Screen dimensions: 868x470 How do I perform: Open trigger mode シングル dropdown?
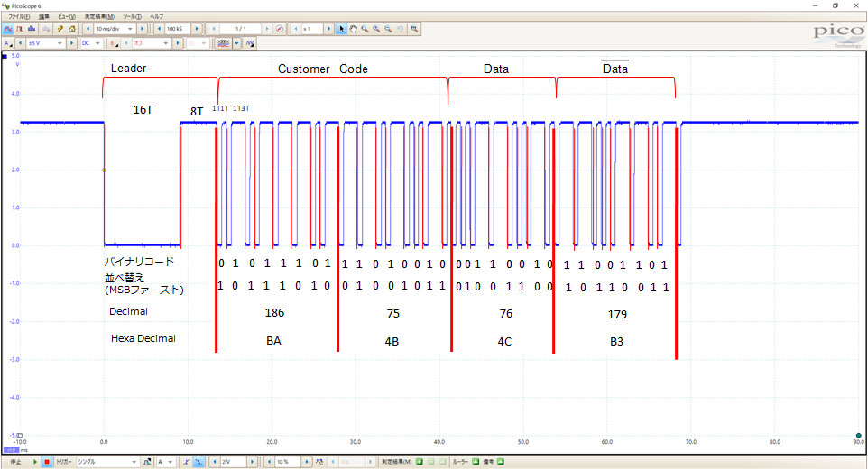click(134, 462)
